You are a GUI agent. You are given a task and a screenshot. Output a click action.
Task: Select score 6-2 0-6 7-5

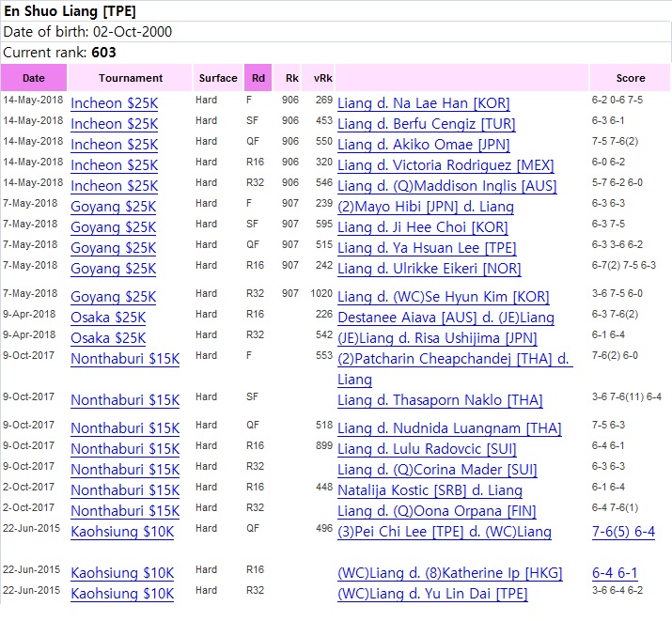[617, 100]
